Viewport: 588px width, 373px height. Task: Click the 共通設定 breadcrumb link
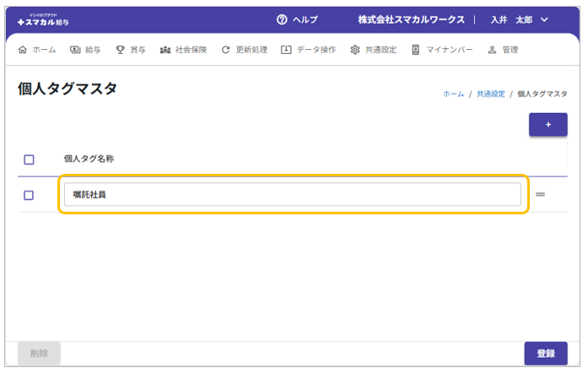click(x=490, y=94)
